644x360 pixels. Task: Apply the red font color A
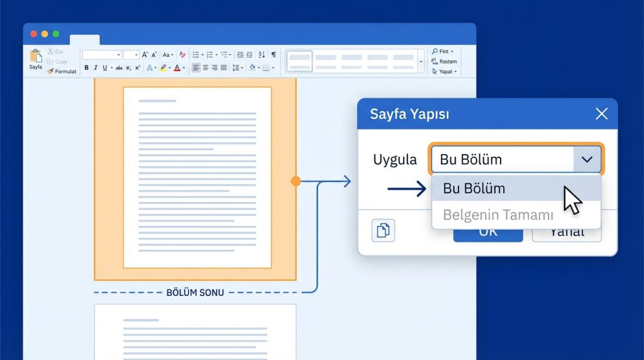tap(177, 68)
